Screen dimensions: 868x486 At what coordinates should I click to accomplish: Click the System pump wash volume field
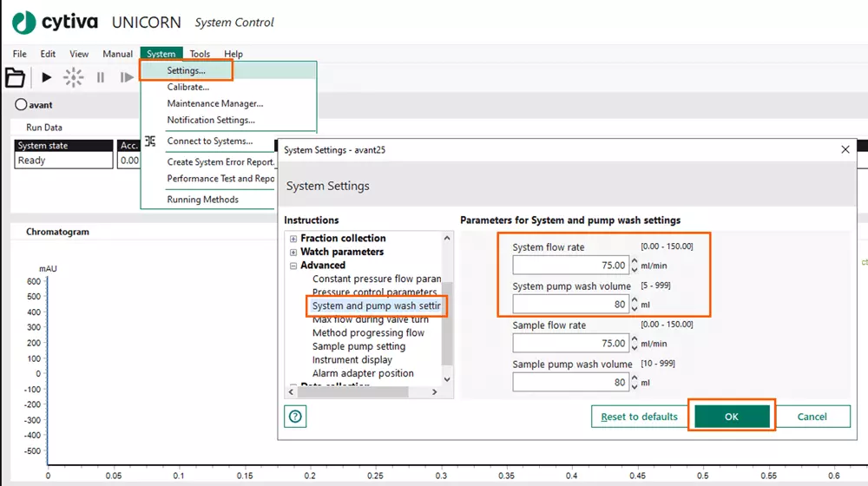point(571,305)
